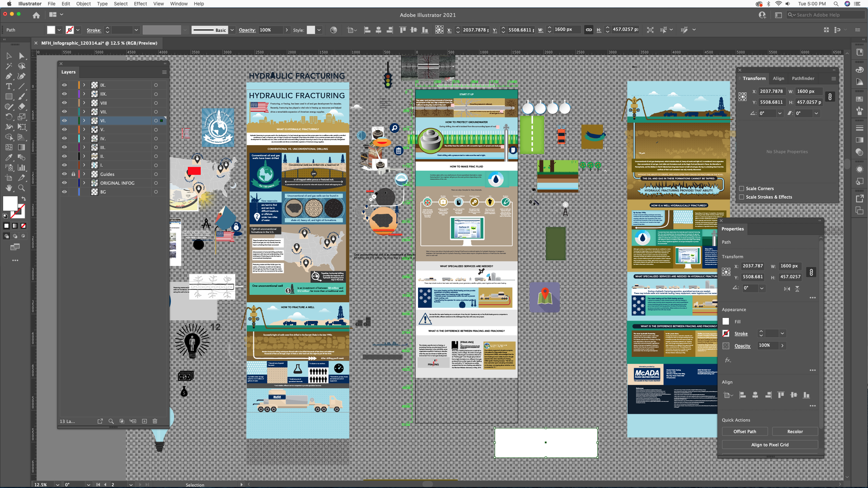
Task: Switch to the Pathfinder tab
Action: pyautogui.click(x=803, y=78)
